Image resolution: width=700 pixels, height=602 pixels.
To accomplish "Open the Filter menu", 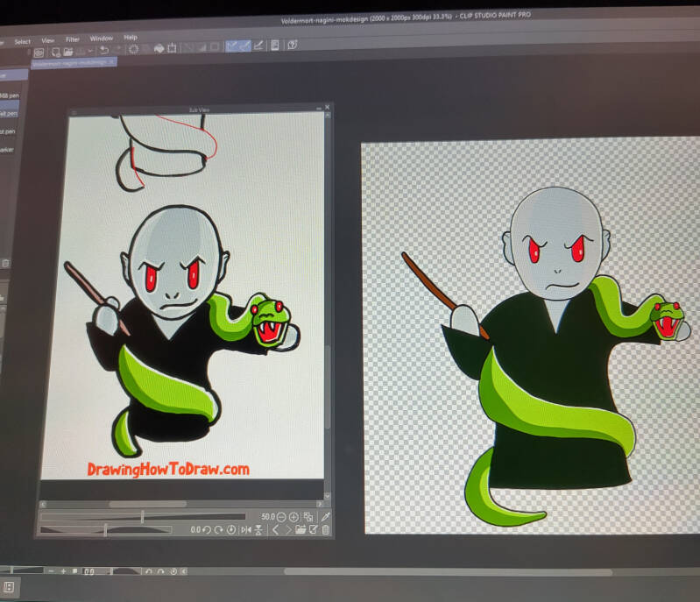I will click(73, 39).
